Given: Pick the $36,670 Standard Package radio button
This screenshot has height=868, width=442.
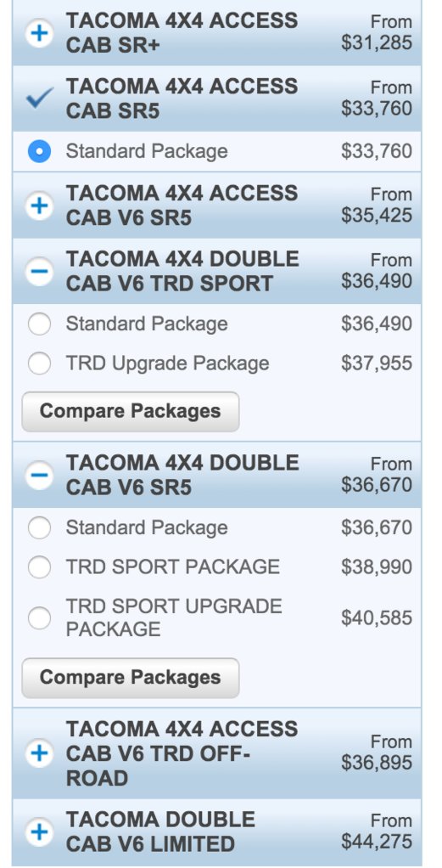Looking at the screenshot, I should 39,527.
